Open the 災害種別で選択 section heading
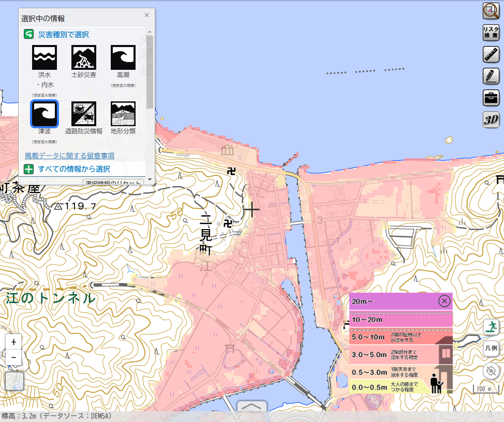Screen dimensions: 504x422 coord(63,34)
